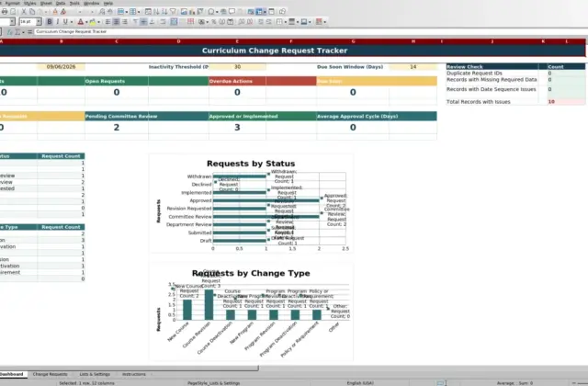This screenshot has width=588, height=386.
Task: Open the font name dropdown arrow
Action: 12,22
